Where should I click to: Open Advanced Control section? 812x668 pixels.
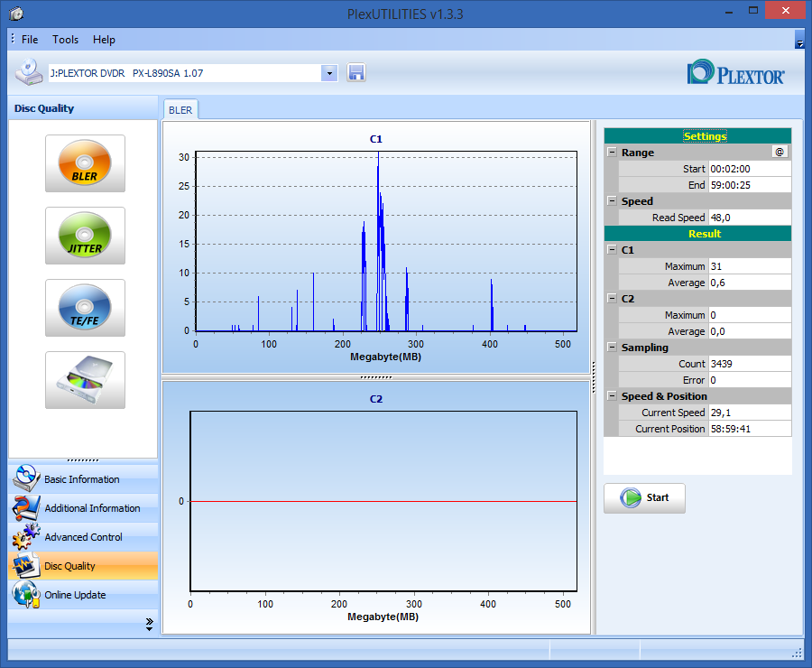pos(83,537)
